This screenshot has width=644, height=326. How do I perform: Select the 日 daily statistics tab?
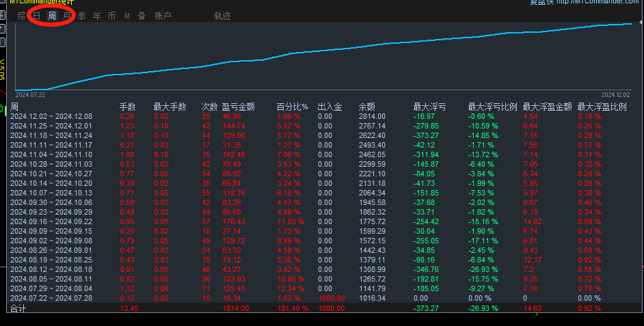coord(37,16)
